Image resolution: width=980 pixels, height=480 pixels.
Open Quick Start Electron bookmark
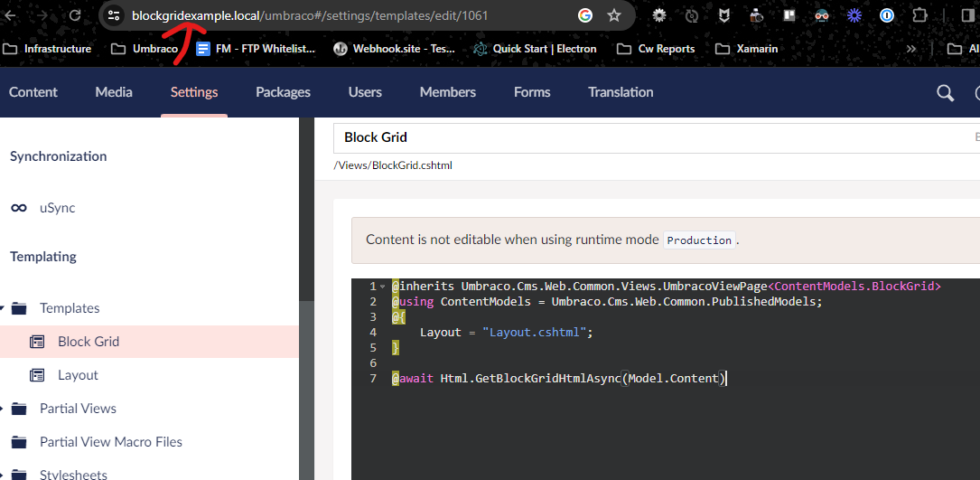click(535, 49)
